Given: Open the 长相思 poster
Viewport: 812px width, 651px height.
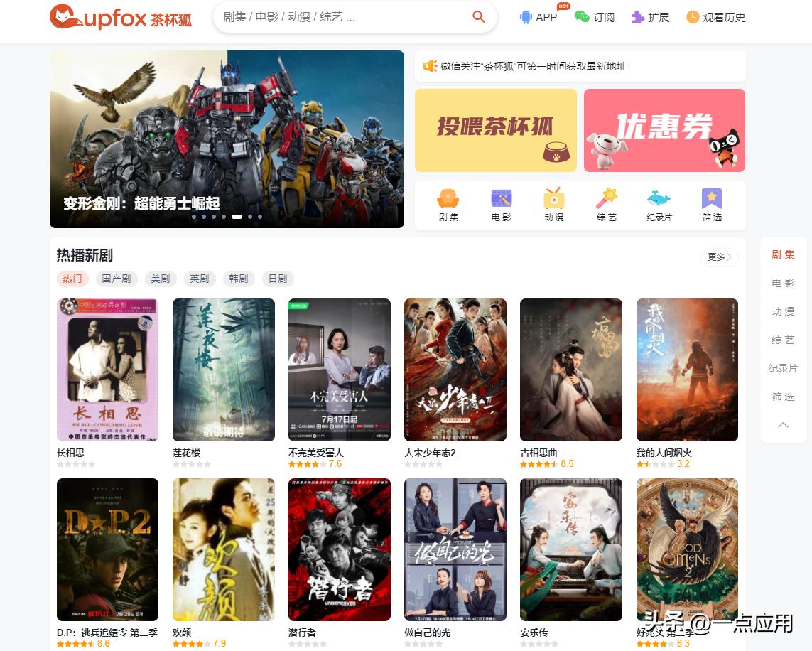Looking at the screenshot, I should (x=108, y=370).
